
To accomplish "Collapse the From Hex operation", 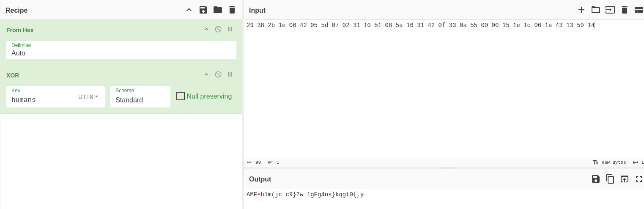I will pos(206,29).
